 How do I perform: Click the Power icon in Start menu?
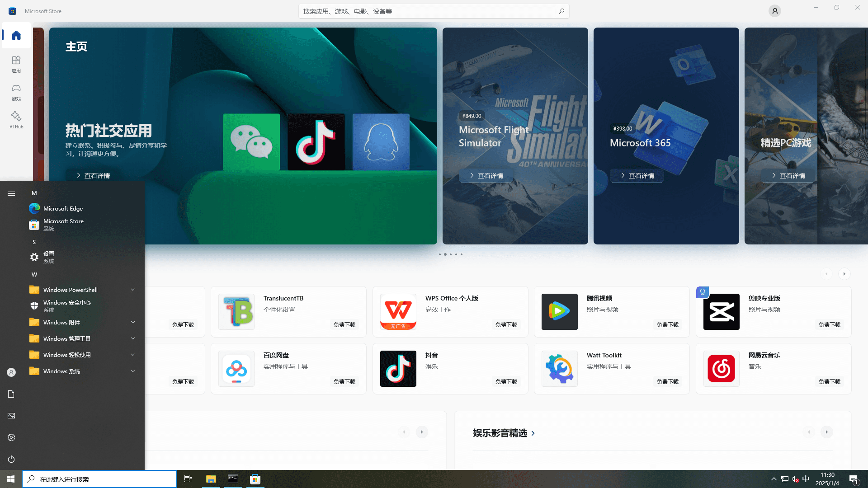pyautogui.click(x=11, y=459)
